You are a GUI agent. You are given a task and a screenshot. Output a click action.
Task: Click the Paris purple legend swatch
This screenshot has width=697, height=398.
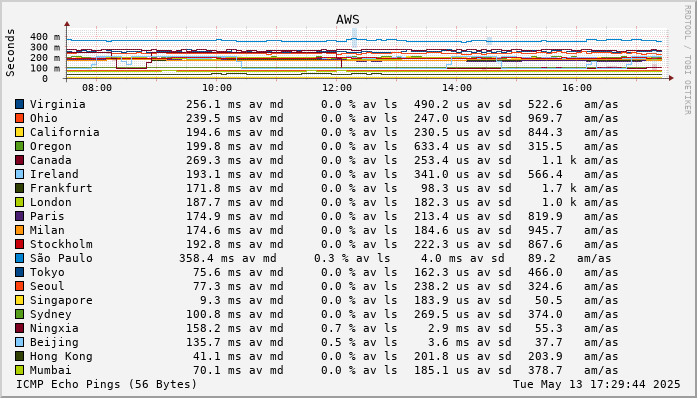tap(20, 216)
